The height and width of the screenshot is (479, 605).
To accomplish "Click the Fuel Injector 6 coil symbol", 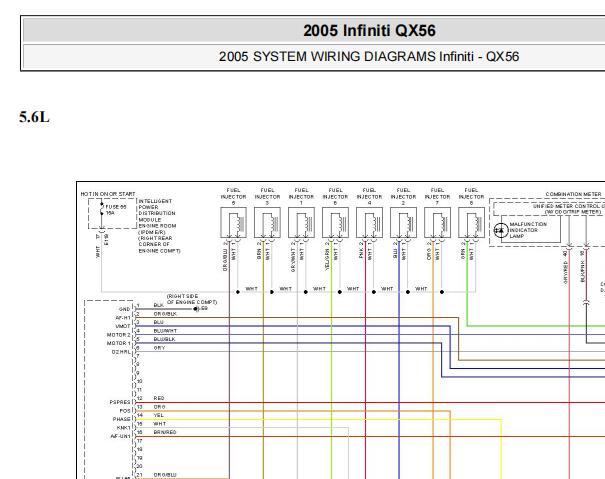I will coord(335,223).
